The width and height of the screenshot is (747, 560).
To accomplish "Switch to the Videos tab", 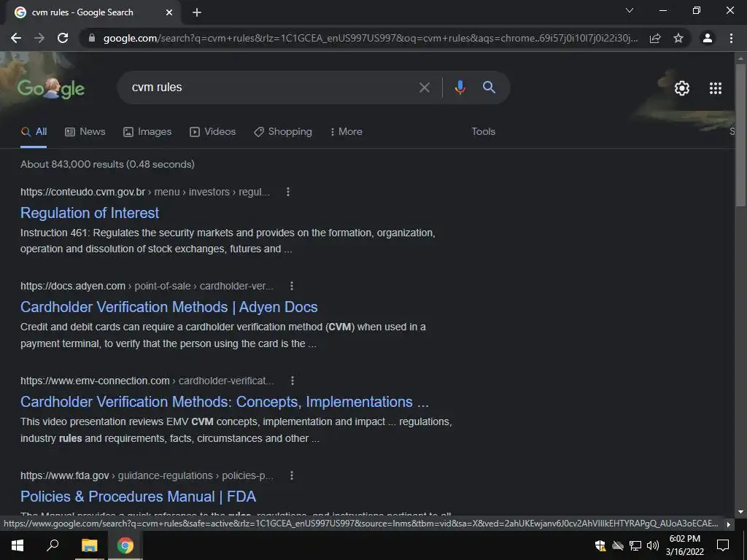I will coord(212,131).
